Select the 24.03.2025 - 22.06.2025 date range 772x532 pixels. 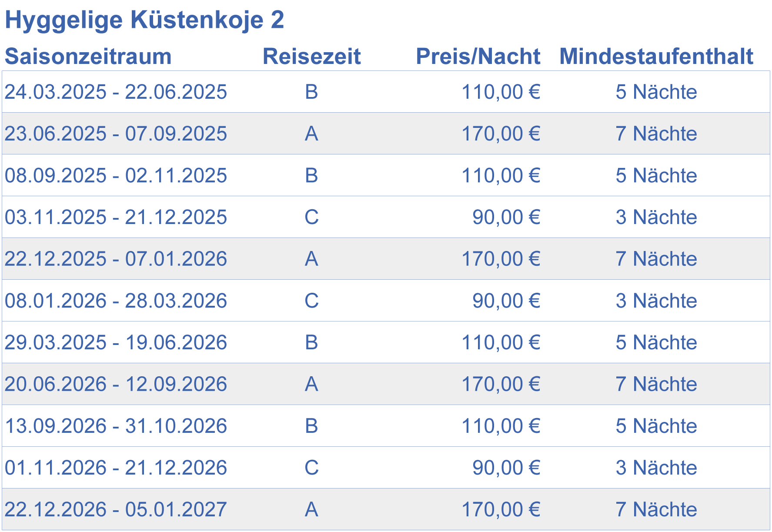[x=116, y=92]
